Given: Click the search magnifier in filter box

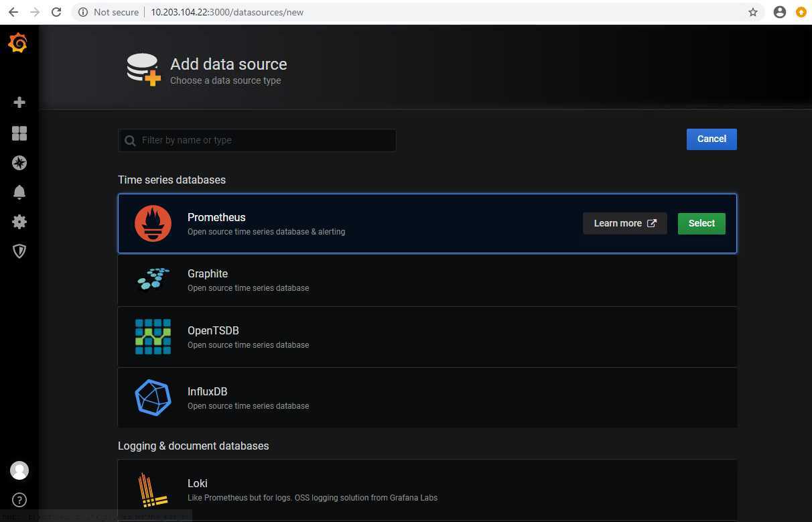Looking at the screenshot, I should pyautogui.click(x=130, y=141).
